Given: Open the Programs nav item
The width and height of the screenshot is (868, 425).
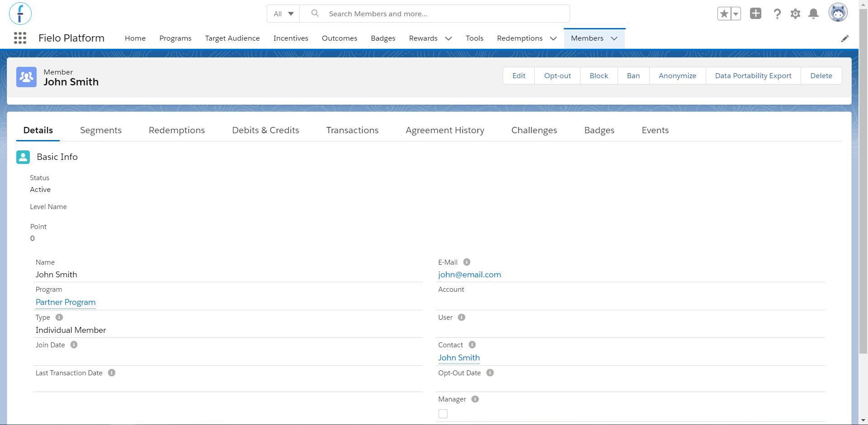Looking at the screenshot, I should click(x=175, y=38).
